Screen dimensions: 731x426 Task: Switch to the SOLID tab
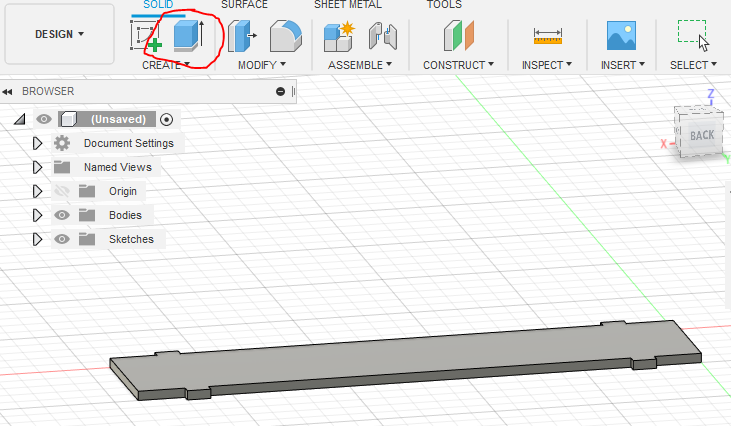coord(158,5)
